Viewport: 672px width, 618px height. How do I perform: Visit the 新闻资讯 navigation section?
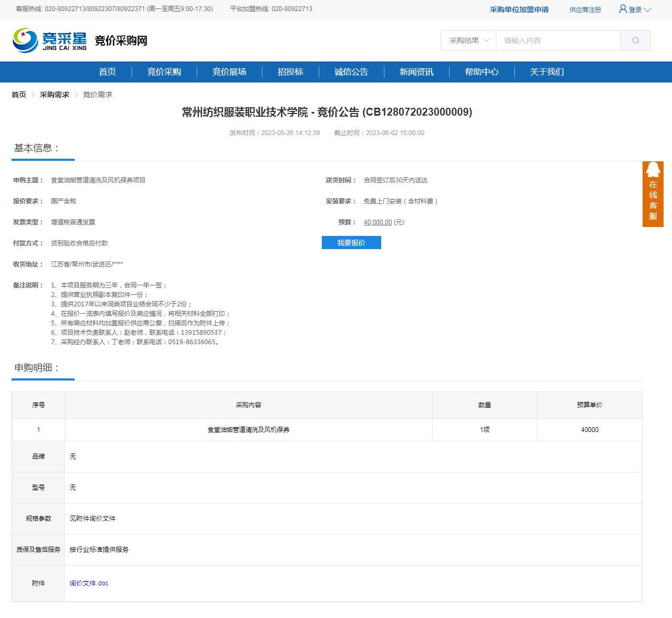(416, 72)
